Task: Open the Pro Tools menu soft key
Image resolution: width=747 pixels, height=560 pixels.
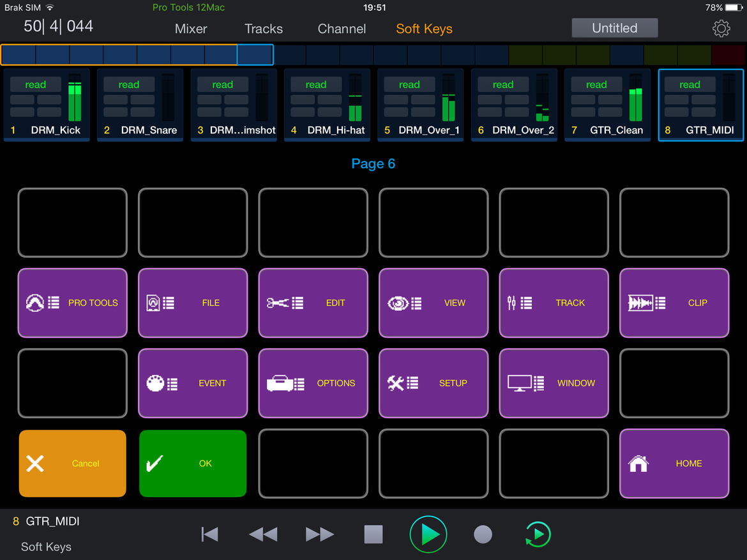Action: (72, 303)
